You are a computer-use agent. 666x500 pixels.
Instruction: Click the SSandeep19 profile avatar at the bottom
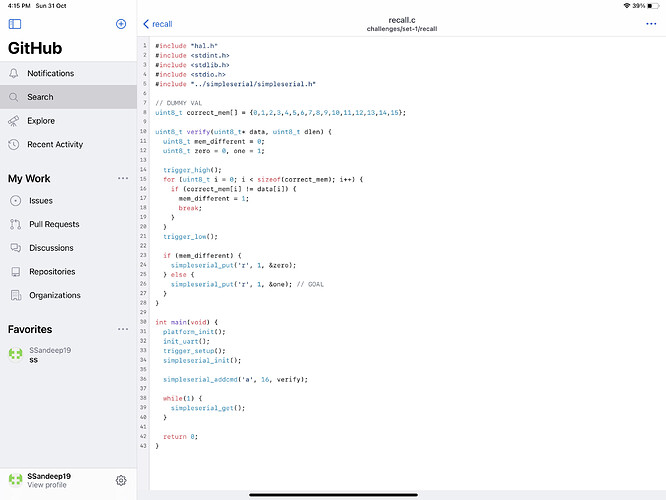pos(16,480)
